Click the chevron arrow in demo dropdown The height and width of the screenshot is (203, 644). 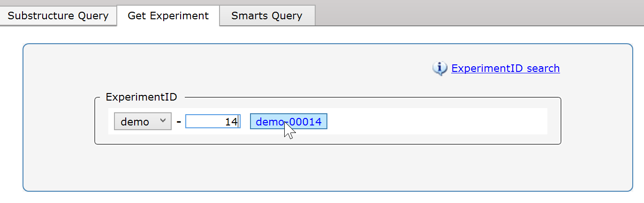coord(163,121)
